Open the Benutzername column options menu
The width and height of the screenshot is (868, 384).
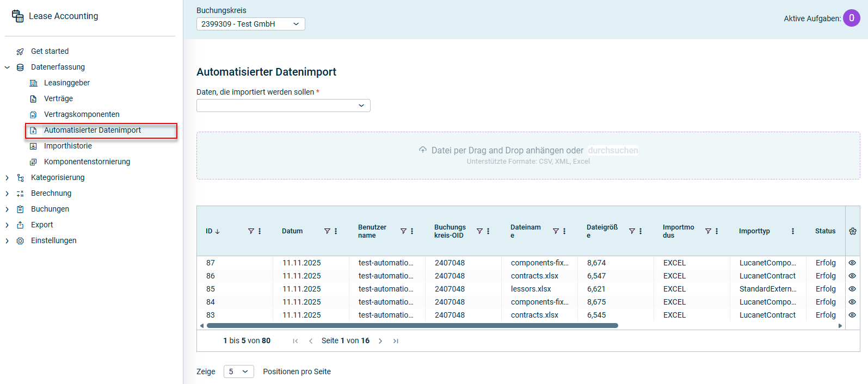[x=412, y=231]
